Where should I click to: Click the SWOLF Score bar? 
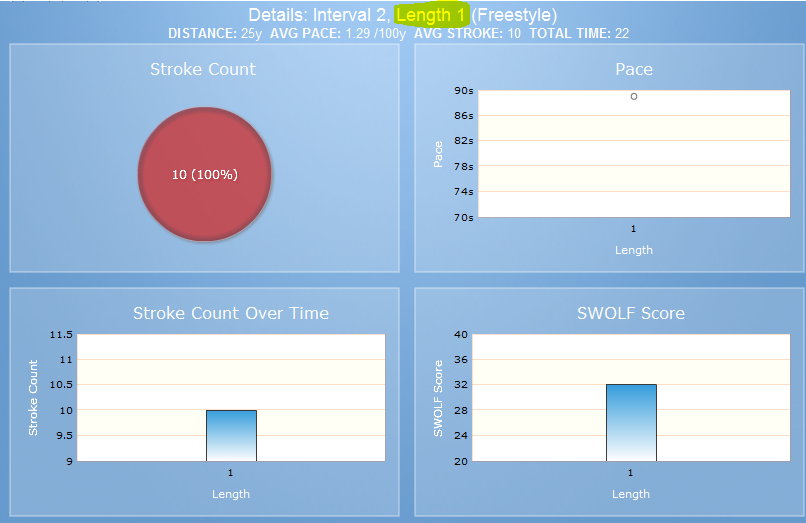(x=631, y=423)
